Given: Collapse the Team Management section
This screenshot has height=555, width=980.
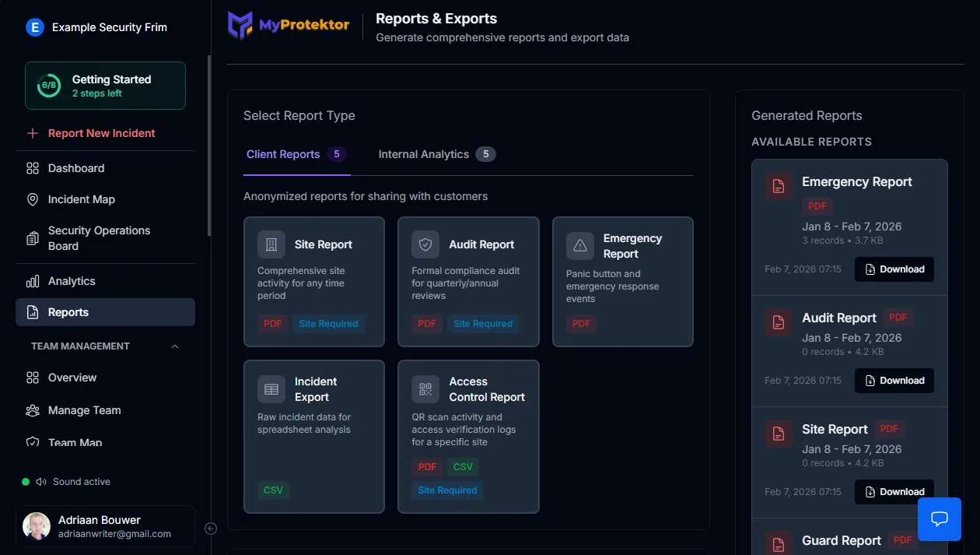Looking at the screenshot, I should (175, 346).
